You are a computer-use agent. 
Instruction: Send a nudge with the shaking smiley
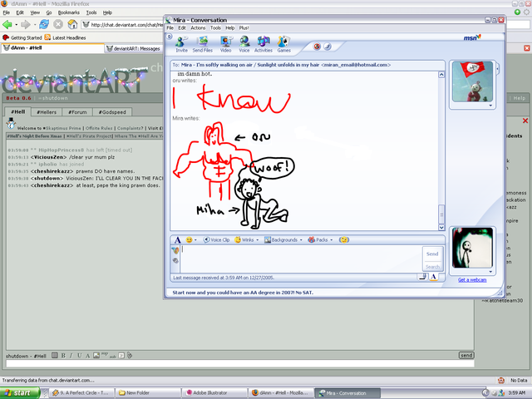[x=344, y=240]
